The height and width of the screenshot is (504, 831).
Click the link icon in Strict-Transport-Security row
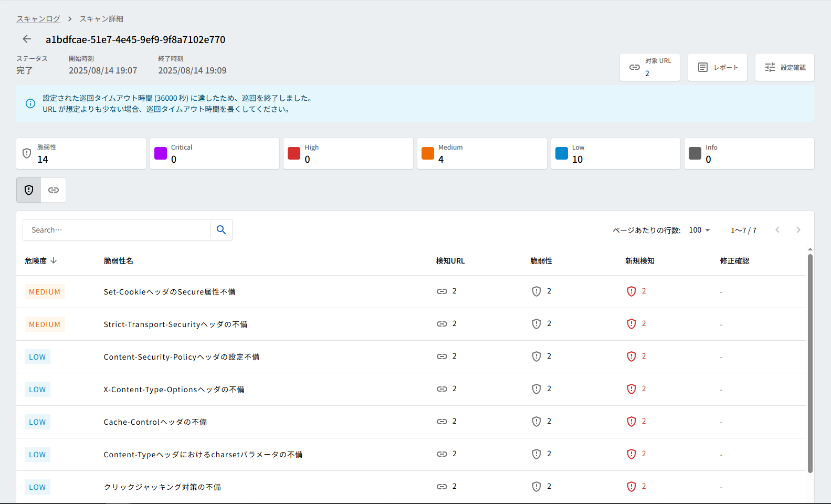[442, 324]
